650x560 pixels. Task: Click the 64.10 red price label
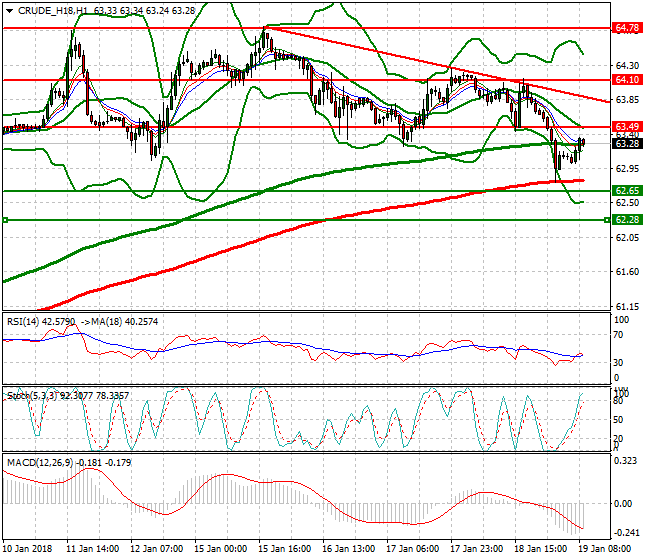(627, 79)
